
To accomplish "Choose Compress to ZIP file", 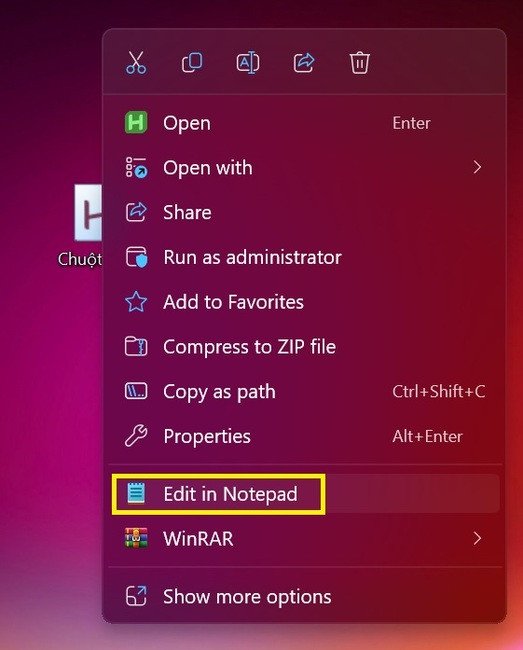I will [x=305, y=347].
